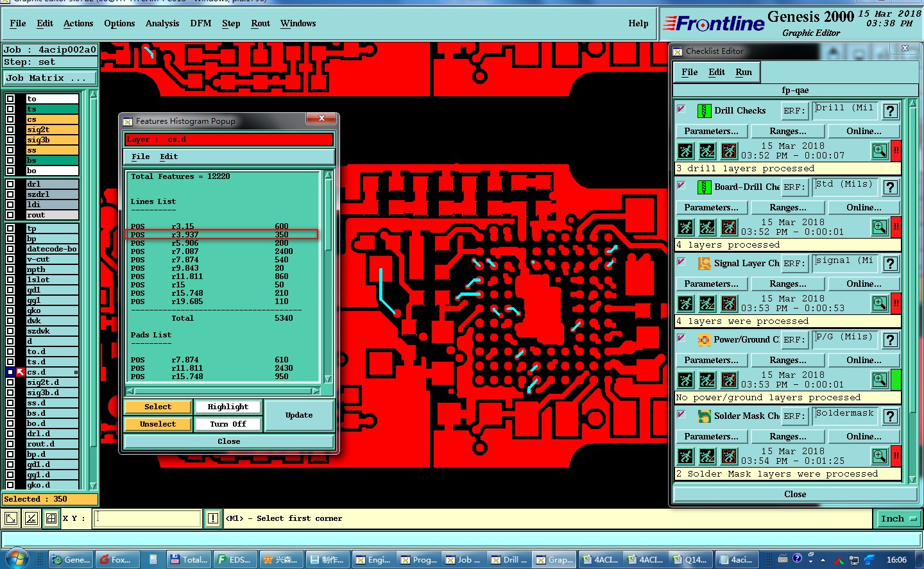Viewport: 924px width, 569px height.
Task: Click the Select button in histogram popup
Action: tap(158, 407)
